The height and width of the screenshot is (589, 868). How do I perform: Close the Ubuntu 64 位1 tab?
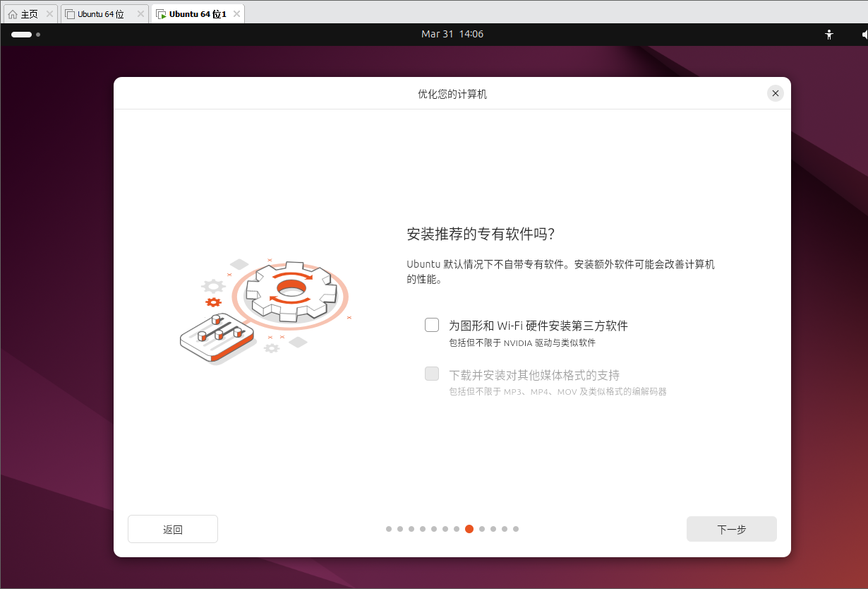(236, 13)
